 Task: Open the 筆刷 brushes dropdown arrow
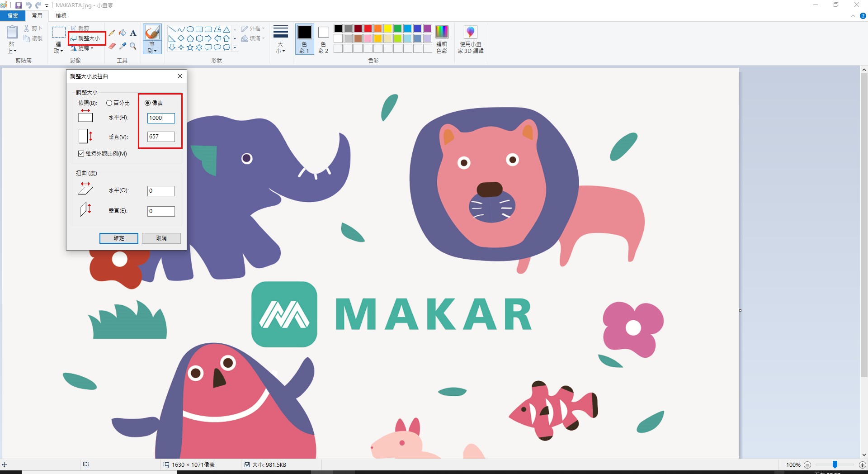(x=152, y=50)
